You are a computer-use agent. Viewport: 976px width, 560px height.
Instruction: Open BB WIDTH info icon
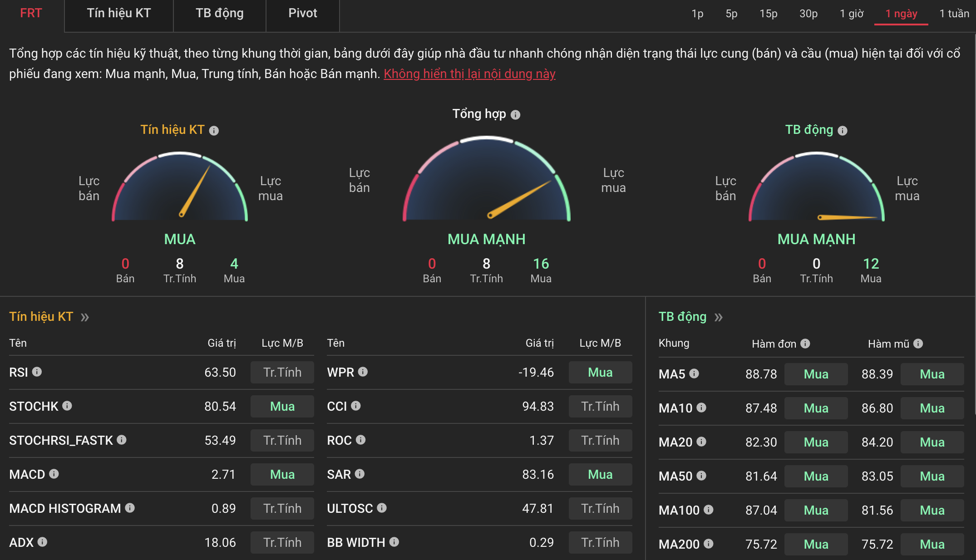(x=394, y=542)
